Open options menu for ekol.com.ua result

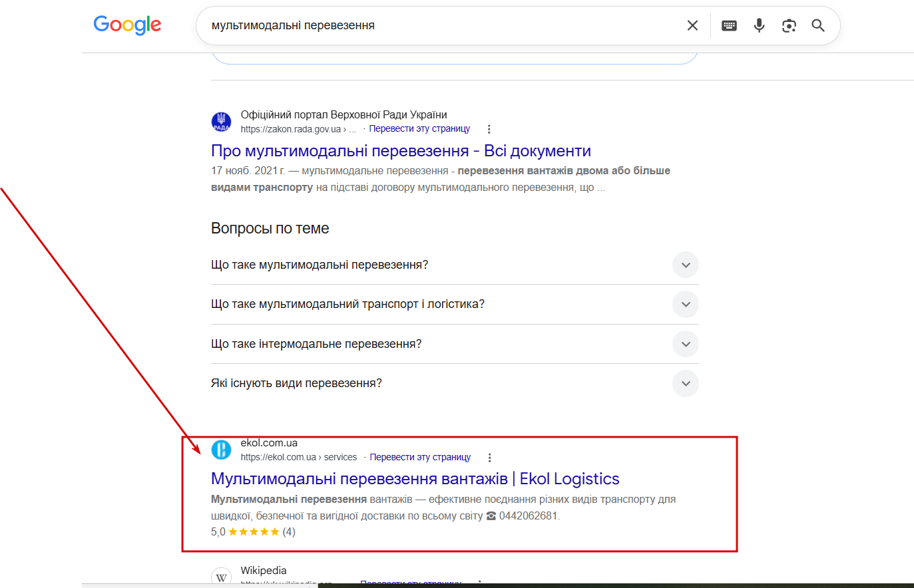[x=489, y=458]
